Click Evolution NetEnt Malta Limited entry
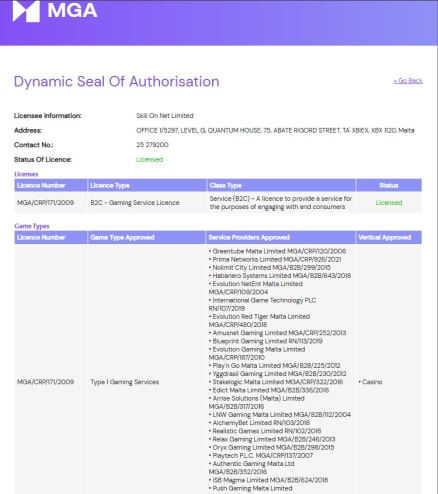This screenshot has width=438, height=494. 256,288
